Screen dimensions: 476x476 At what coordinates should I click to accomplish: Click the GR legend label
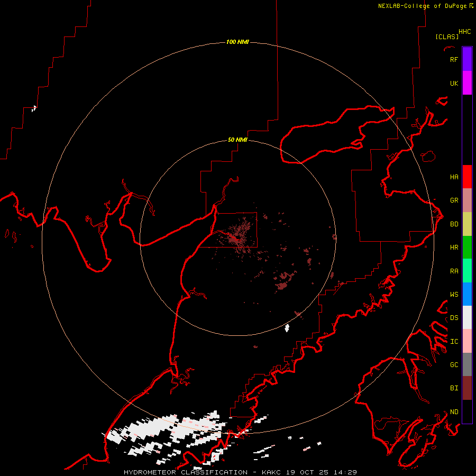pyautogui.click(x=454, y=200)
